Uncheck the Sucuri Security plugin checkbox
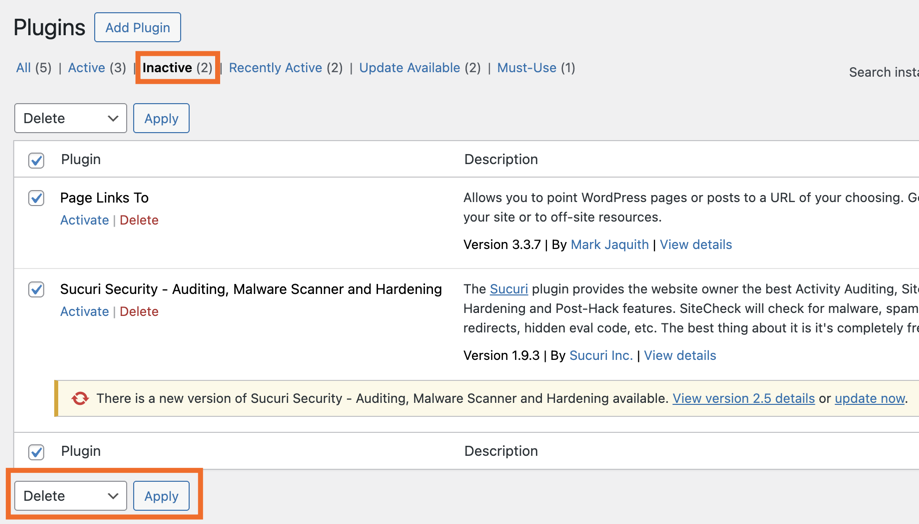919x524 pixels. click(x=36, y=289)
